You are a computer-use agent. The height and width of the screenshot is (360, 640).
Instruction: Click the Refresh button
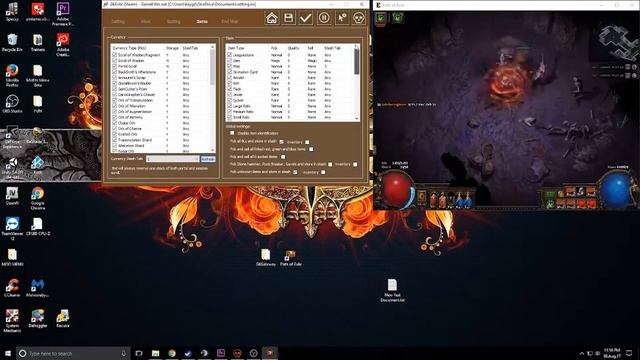208,159
